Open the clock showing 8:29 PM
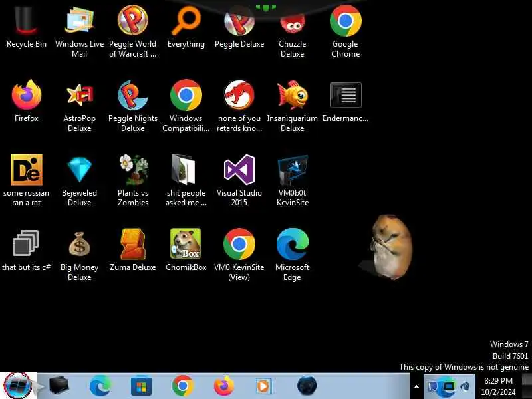Image resolution: width=532 pixels, height=399 pixels. coord(498,386)
